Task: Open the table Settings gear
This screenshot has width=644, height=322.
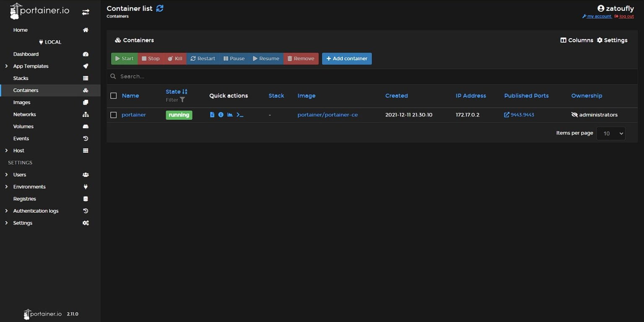Action: click(x=612, y=40)
